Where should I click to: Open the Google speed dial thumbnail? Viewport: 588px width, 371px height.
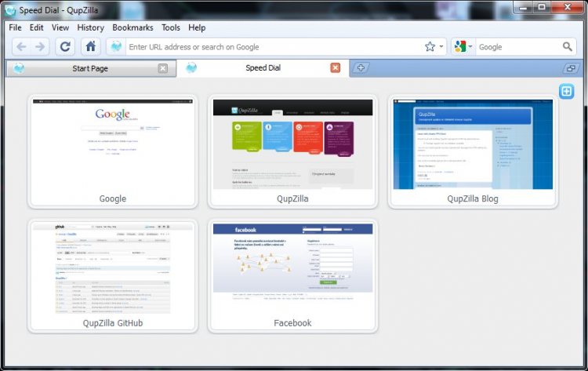pos(112,144)
